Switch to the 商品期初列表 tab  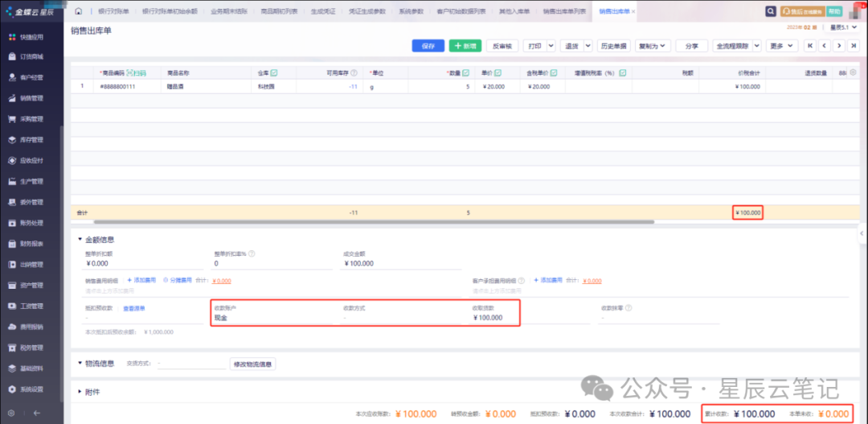point(279,11)
